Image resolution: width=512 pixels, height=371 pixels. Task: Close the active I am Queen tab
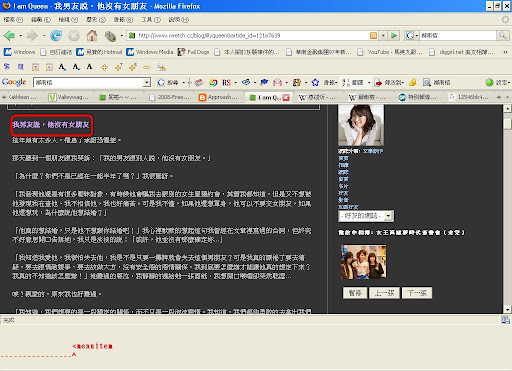(x=286, y=97)
